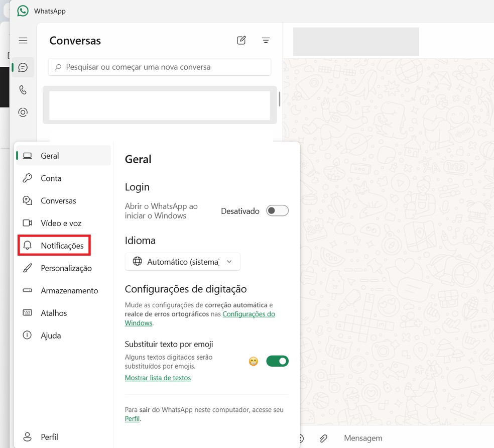Open the Atalhos settings tab
The width and height of the screenshot is (494, 448).
point(63,313)
